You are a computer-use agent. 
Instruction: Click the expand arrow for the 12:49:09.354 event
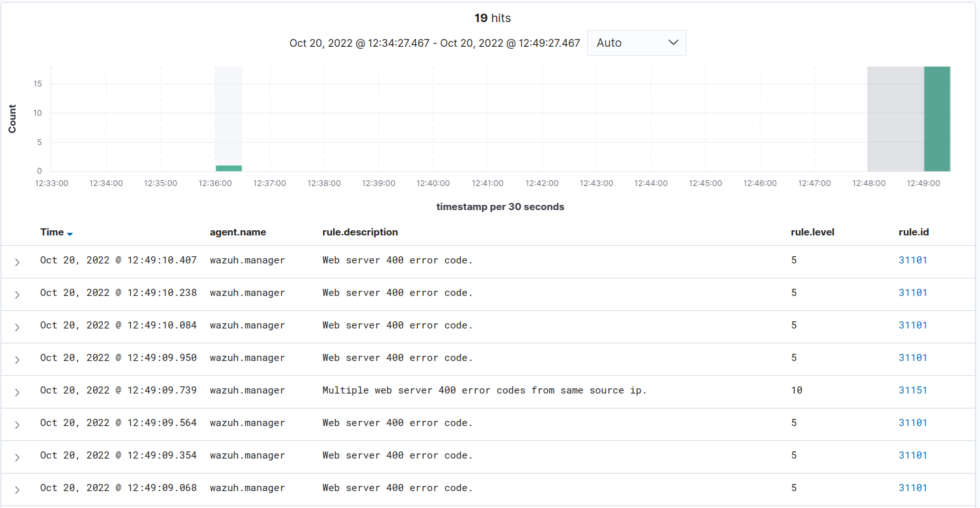pos(17,457)
